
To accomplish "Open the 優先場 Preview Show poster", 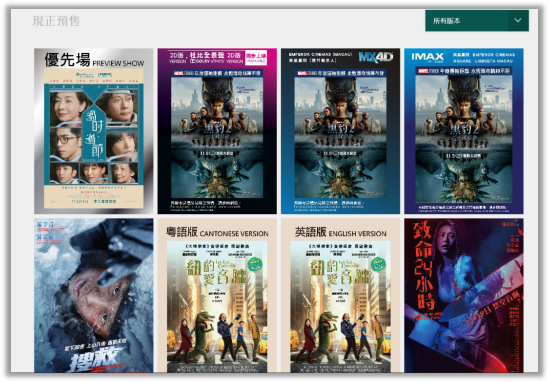I will pos(93,131).
